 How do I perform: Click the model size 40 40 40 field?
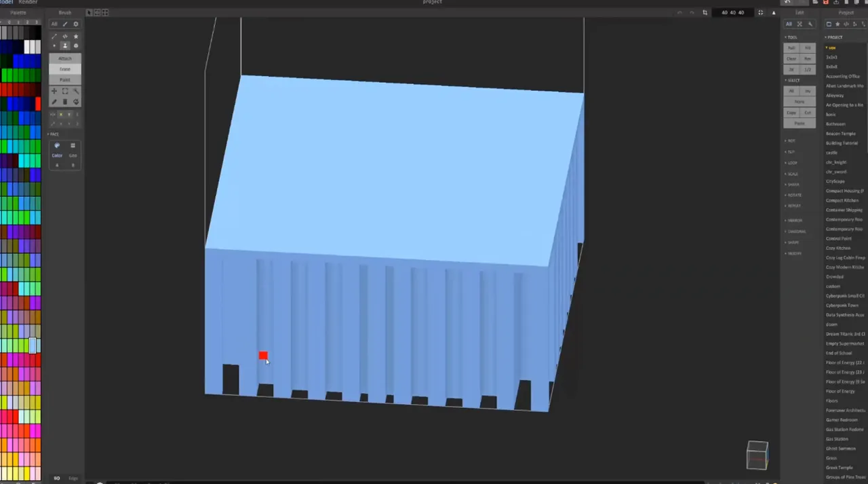(x=732, y=12)
